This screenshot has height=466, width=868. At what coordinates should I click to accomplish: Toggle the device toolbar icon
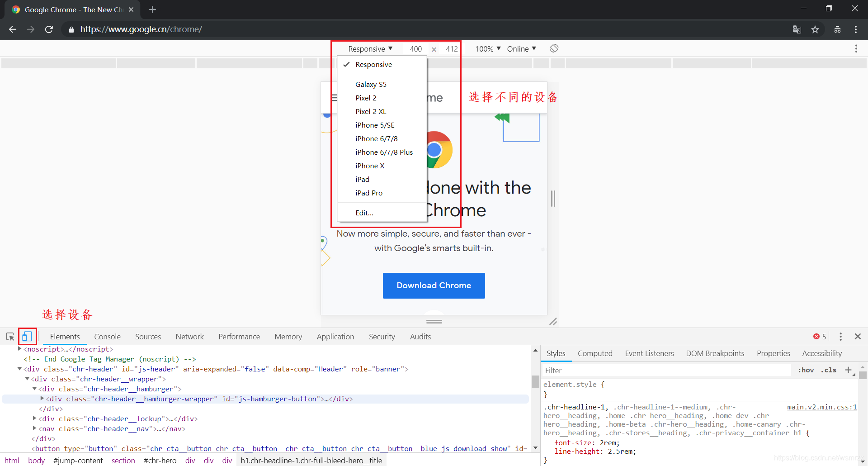(x=27, y=337)
